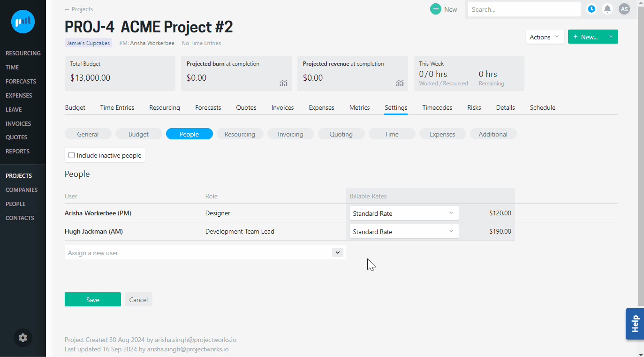
Task: Open the blue Help tab
Action: point(635,324)
